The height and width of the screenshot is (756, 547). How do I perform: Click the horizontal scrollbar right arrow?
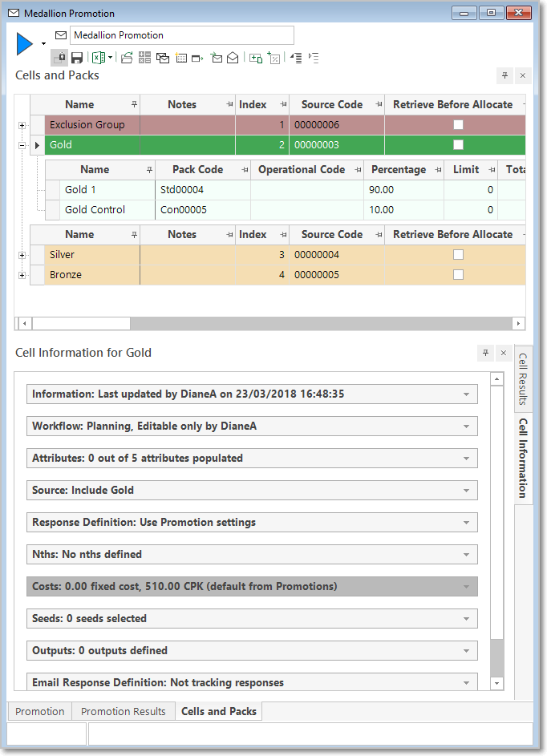(x=519, y=323)
